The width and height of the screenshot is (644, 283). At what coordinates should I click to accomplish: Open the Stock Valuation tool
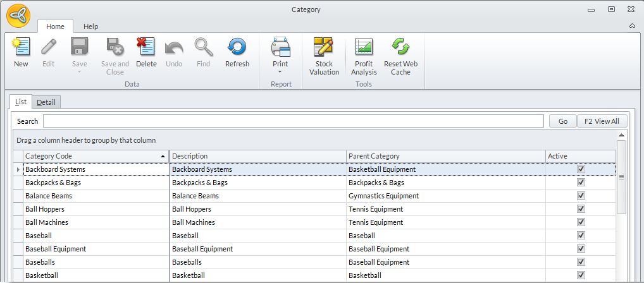[324, 48]
